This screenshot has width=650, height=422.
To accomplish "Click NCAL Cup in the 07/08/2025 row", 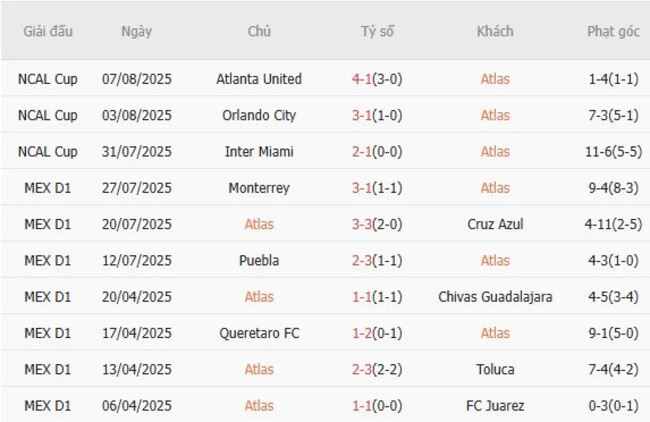I will [47, 79].
